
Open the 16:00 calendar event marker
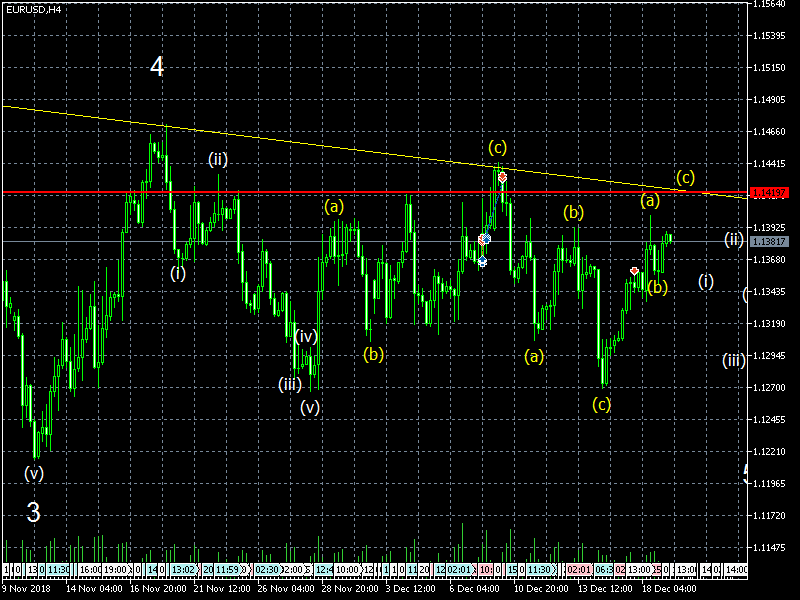coord(90,569)
